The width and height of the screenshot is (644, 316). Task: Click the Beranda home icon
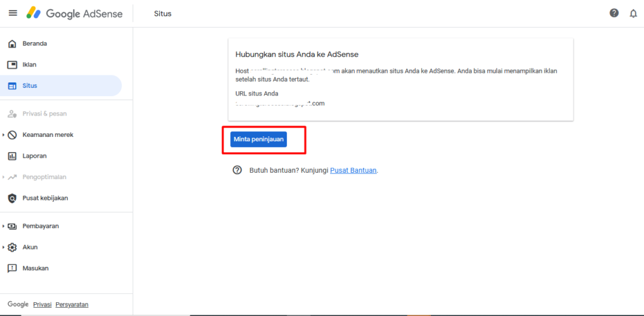13,43
